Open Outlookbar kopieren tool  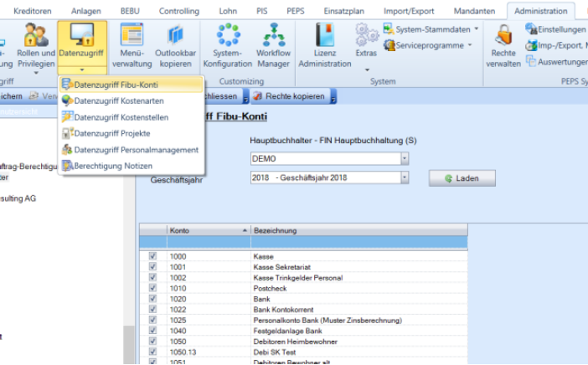tap(175, 46)
